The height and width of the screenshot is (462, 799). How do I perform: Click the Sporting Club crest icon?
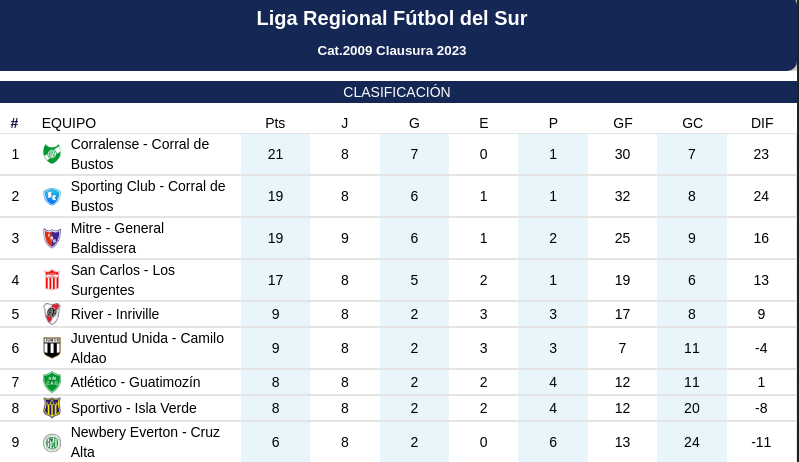[52, 196]
